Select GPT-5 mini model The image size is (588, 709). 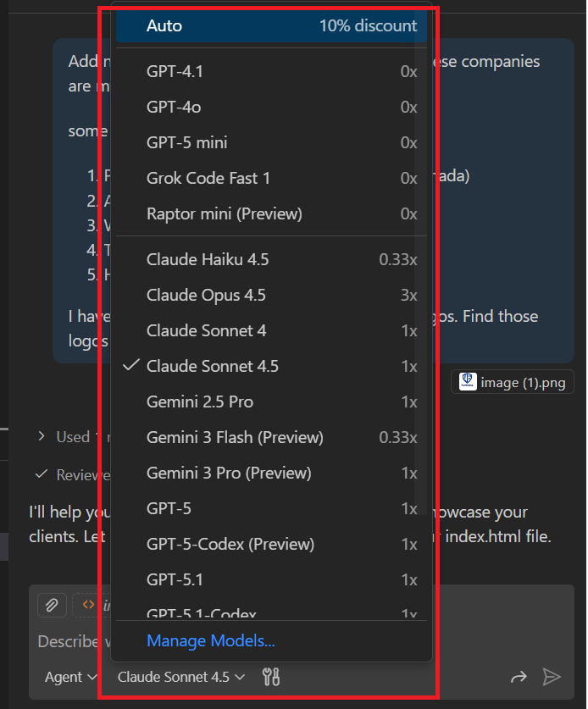pos(271,143)
